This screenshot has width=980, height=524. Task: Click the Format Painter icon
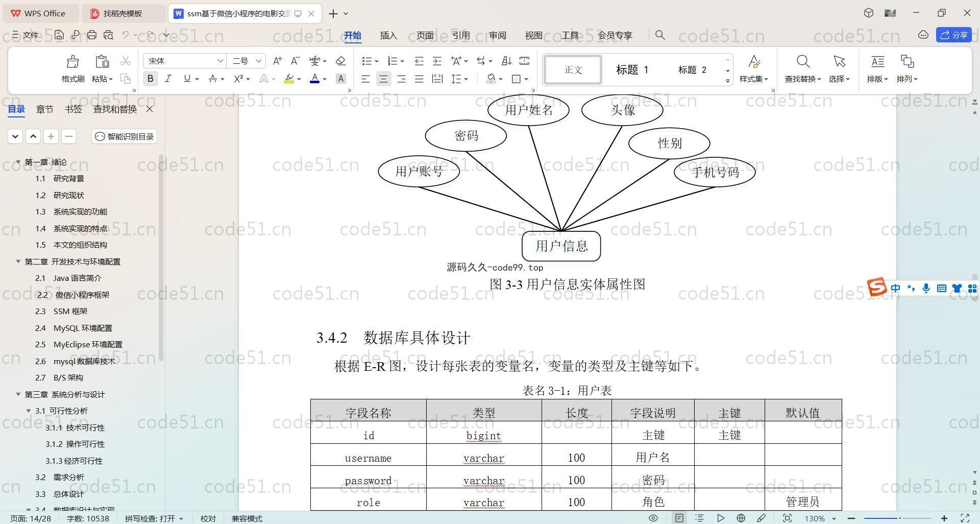tap(72, 62)
